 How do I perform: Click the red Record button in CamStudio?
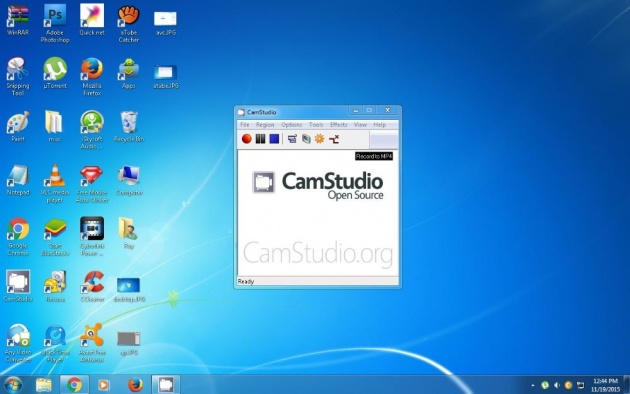pos(247,139)
